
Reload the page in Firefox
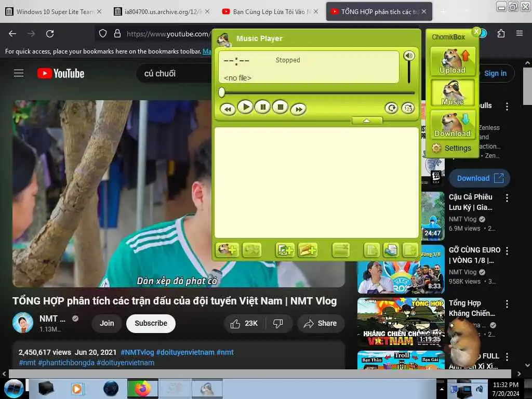(50, 34)
